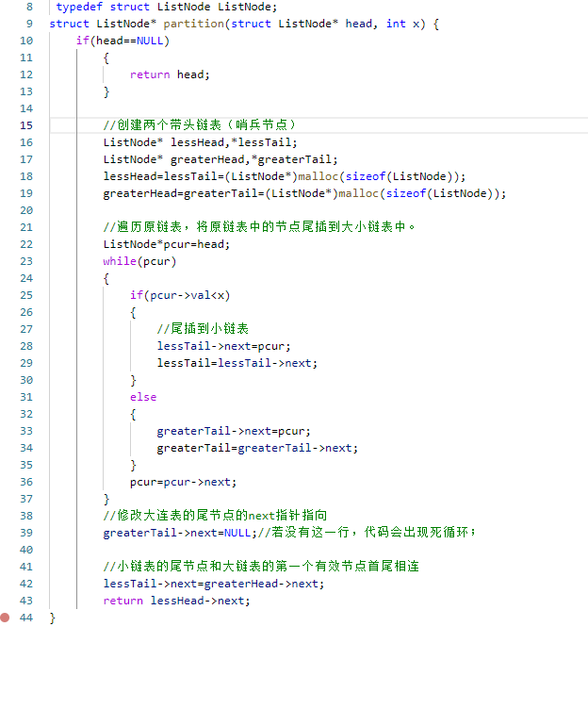Image resolution: width=588 pixels, height=709 pixels.
Task: Click 'if(head==NULL)' statement
Action: [122, 41]
